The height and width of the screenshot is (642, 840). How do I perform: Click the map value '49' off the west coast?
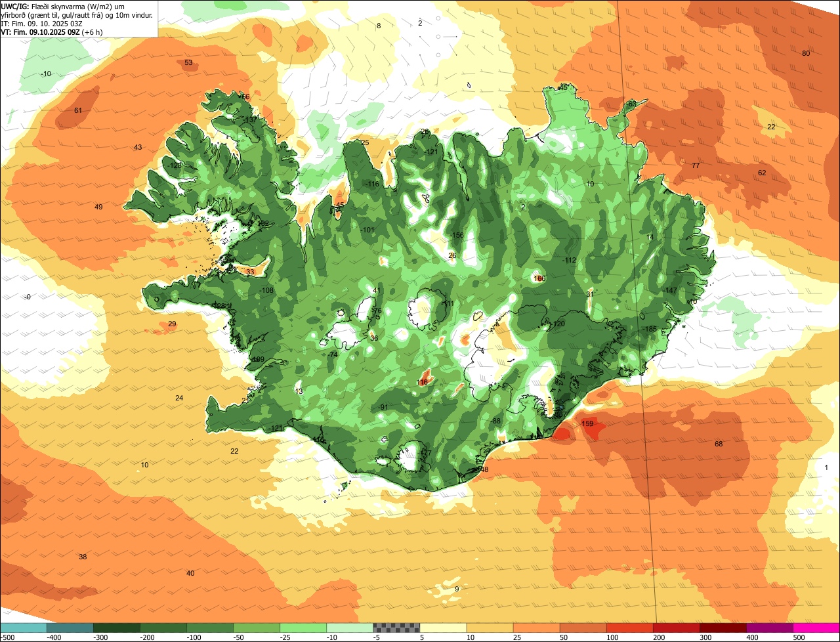click(x=98, y=207)
